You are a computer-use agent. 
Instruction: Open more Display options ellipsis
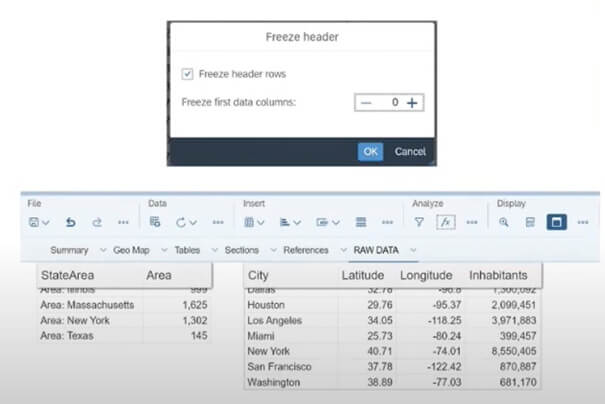tap(583, 222)
